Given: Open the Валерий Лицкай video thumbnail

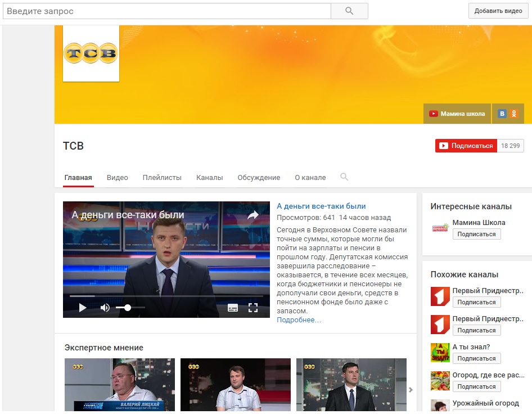Looking at the screenshot, I should coord(120,385).
